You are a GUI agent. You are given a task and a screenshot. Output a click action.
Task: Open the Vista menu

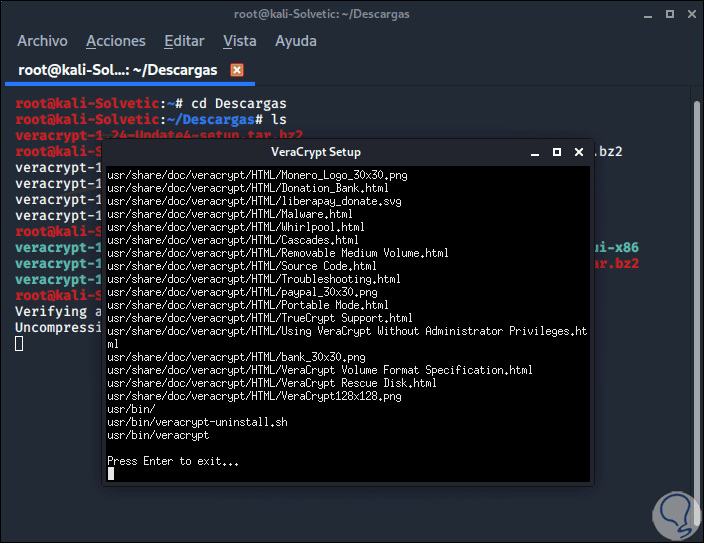240,41
